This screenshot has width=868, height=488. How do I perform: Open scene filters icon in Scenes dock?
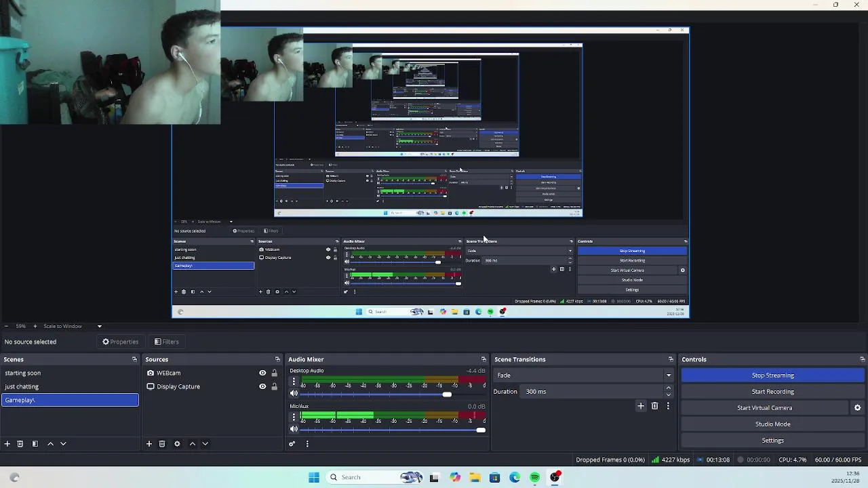pyautogui.click(x=35, y=444)
